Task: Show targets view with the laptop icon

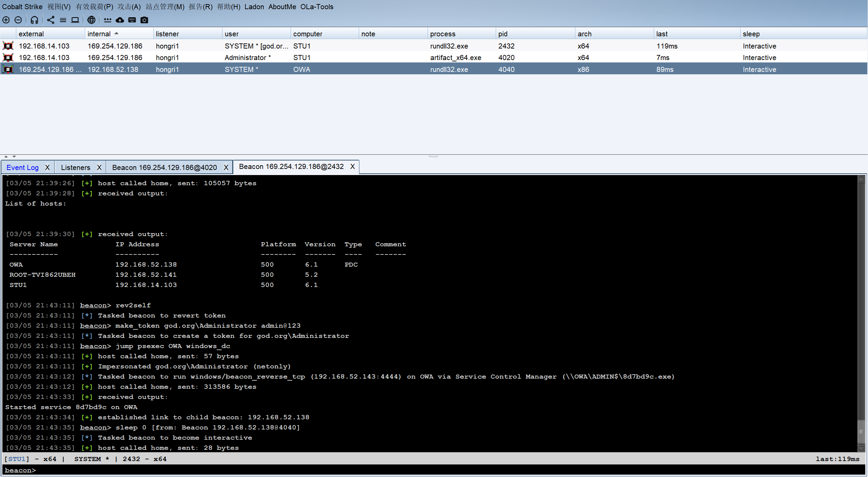Action: click(75, 20)
